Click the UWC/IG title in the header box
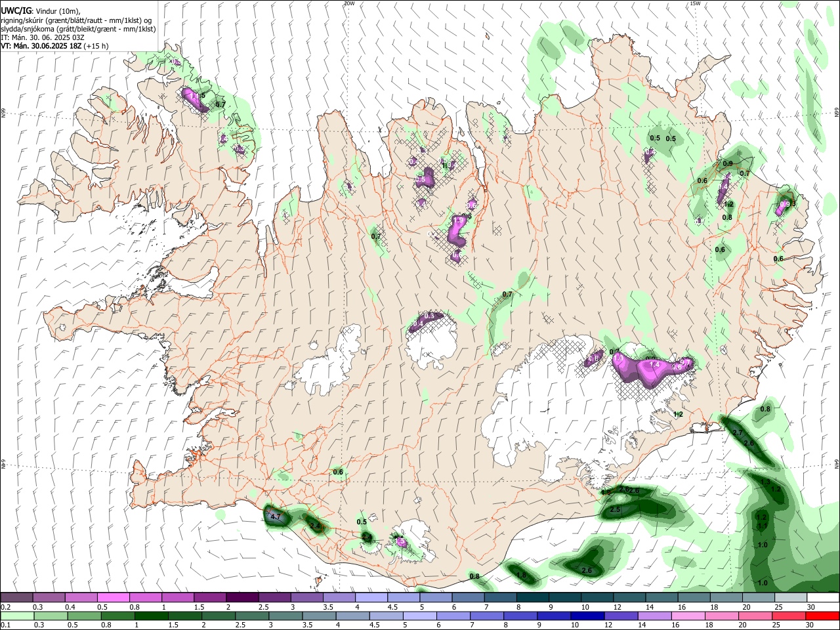 pyautogui.click(x=16, y=11)
